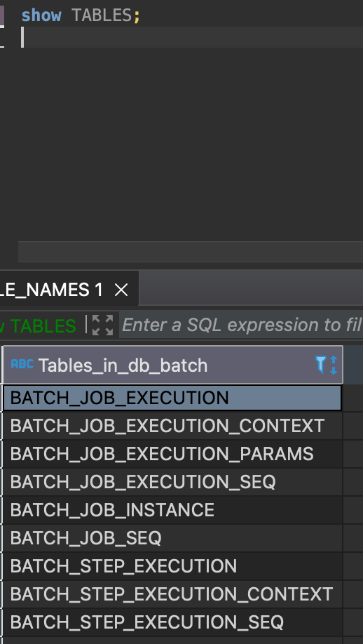
Task: Click the SQL filter expression input field
Action: [241, 325]
